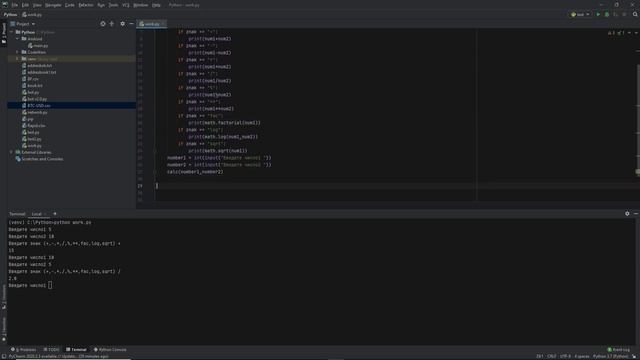Open the Problems tool window tab
The image size is (640, 360).
(x=24, y=350)
